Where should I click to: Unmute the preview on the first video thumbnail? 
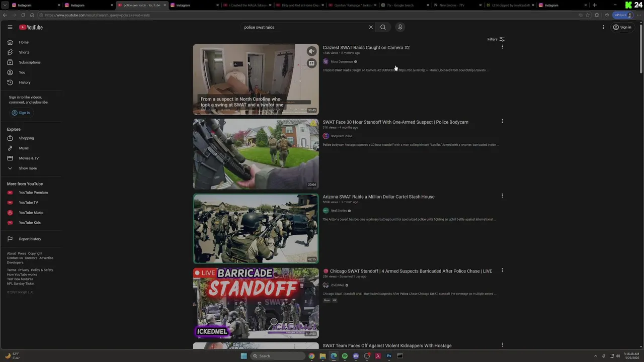tap(311, 51)
